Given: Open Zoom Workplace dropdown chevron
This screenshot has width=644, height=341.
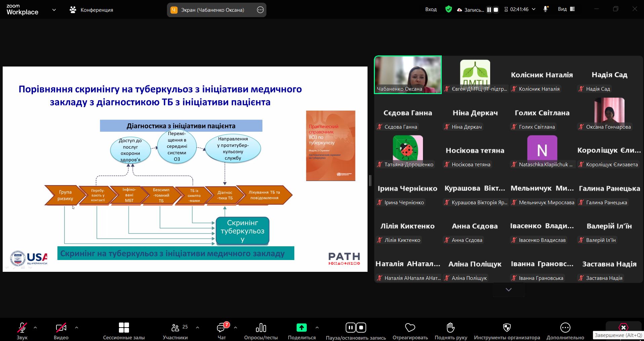Looking at the screenshot, I should point(54,10).
